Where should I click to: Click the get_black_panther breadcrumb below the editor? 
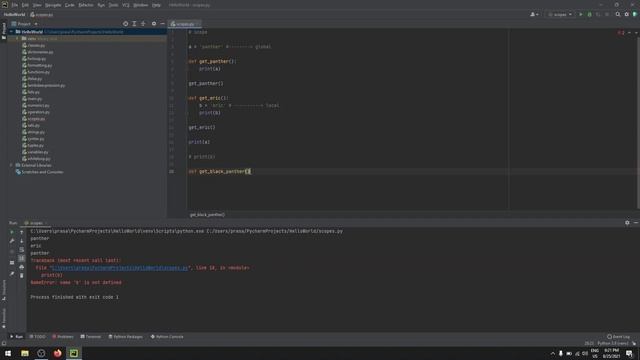[207, 215]
